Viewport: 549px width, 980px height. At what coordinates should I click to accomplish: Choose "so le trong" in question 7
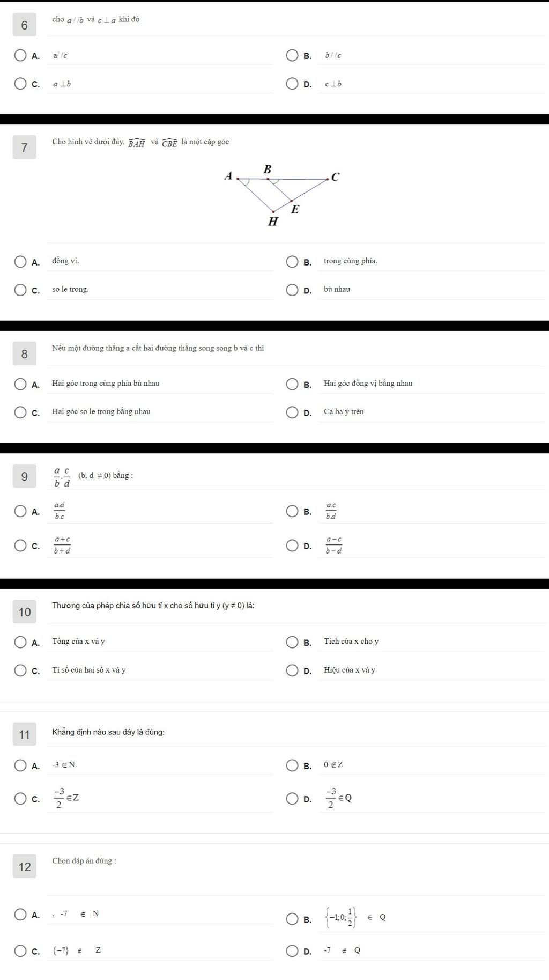[20, 290]
